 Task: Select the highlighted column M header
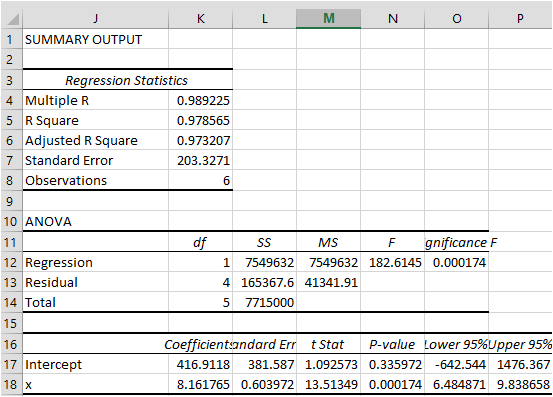(328, 18)
